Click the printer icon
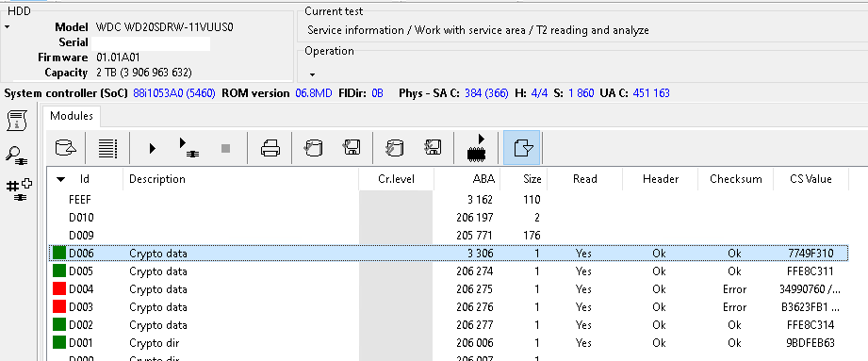Viewport: 868px width, 361px height. (x=270, y=148)
